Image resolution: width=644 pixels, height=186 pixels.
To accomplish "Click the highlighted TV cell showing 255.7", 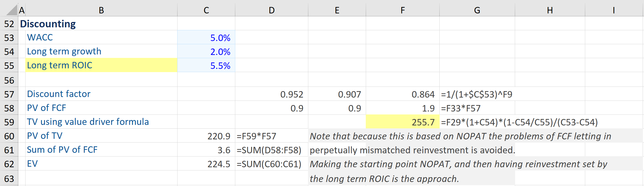I will tap(402, 122).
